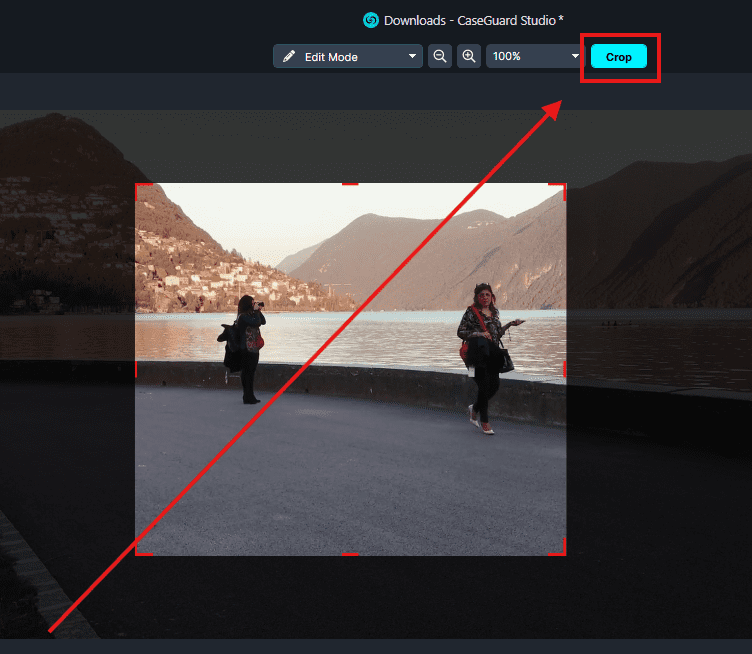Click the bottom edge middle crop handle
The height and width of the screenshot is (654, 752).
click(350, 554)
